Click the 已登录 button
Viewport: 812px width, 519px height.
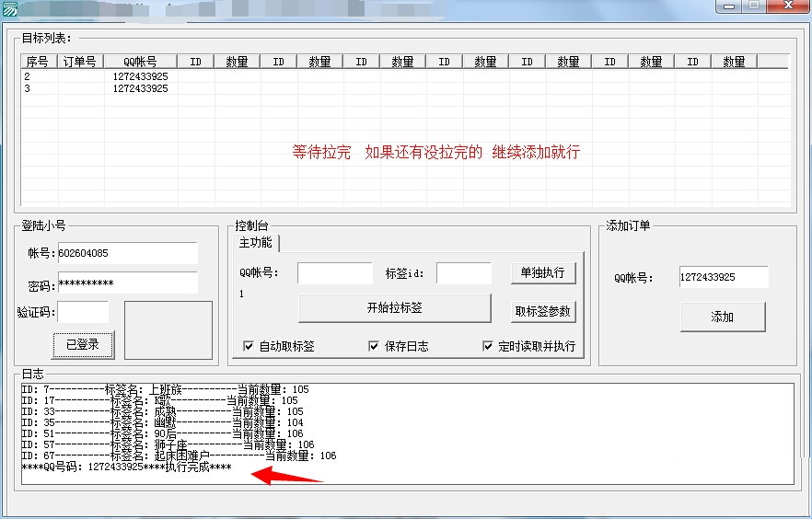(x=83, y=345)
